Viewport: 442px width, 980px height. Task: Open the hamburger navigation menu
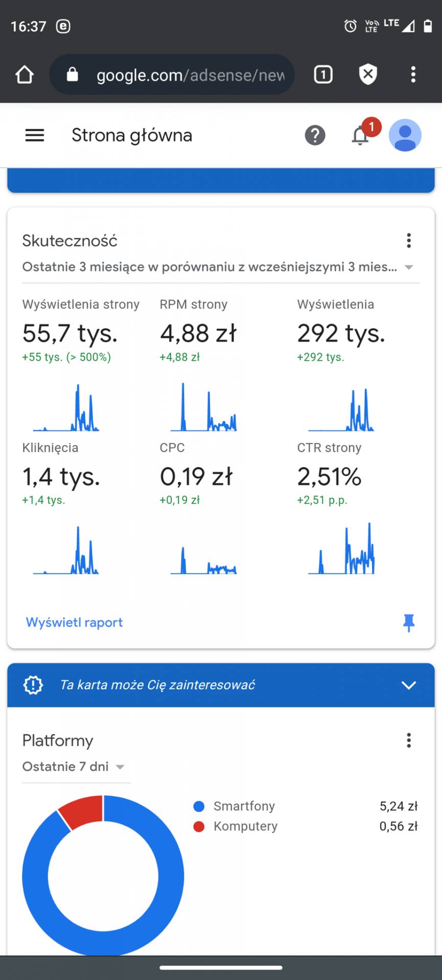coord(35,135)
